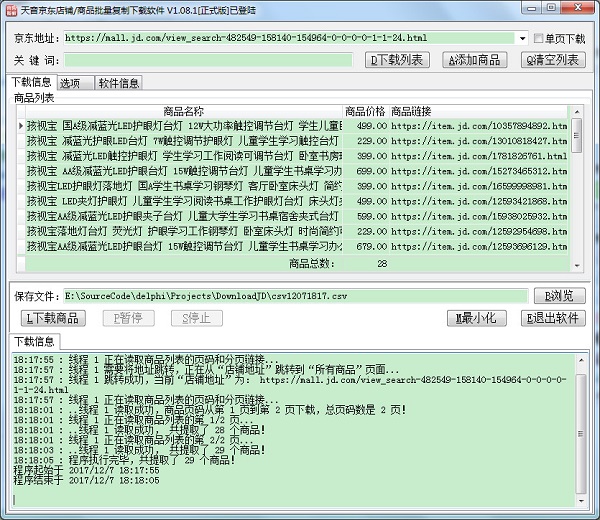Click the E退出软件 exit button
This screenshot has height=520, width=600.
pos(553,318)
